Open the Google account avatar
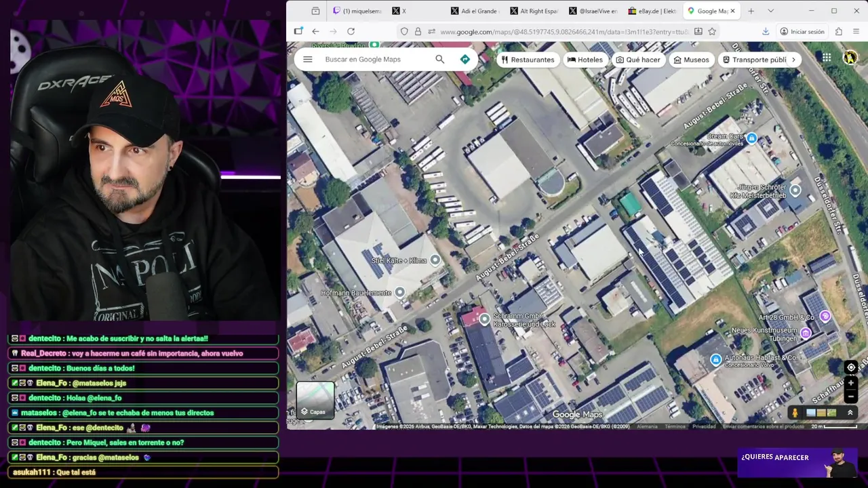The height and width of the screenshot is (488, 868). pyautogui.click(x=850, y=58)
